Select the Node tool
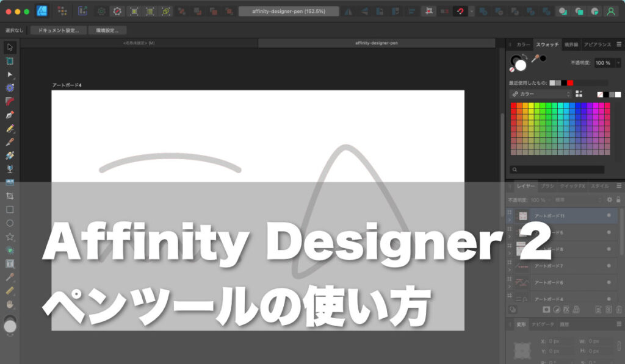Viewport: 625px width, 364px height. click(10, 74)
